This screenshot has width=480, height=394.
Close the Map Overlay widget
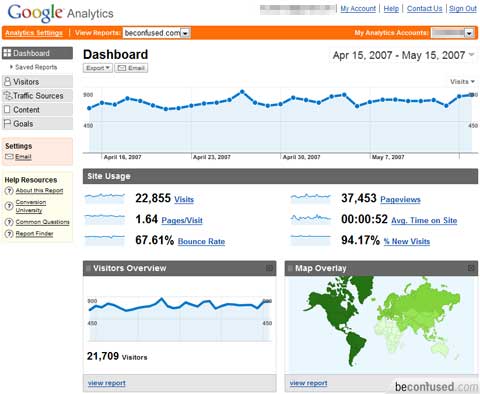coord(471,268)
